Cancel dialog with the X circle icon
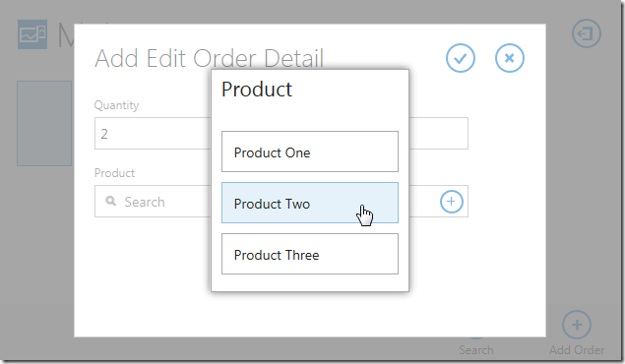 click(x=510, y=58)
